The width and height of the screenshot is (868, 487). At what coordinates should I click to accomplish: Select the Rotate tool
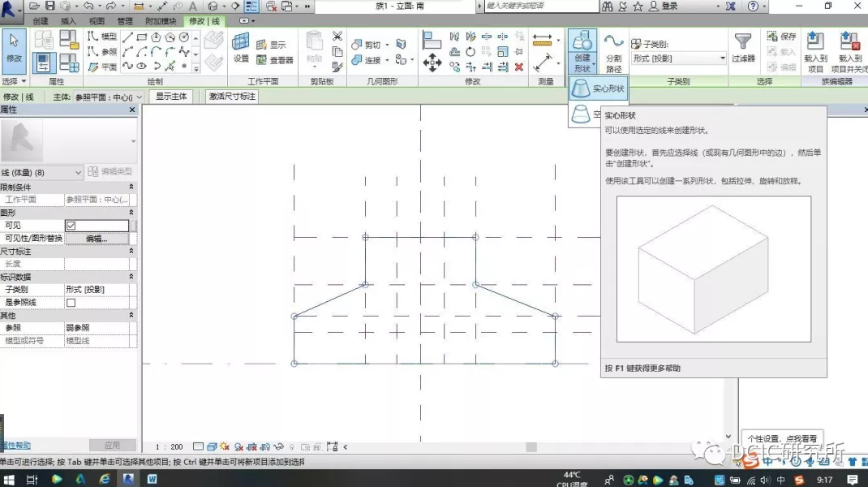(471, 52)
